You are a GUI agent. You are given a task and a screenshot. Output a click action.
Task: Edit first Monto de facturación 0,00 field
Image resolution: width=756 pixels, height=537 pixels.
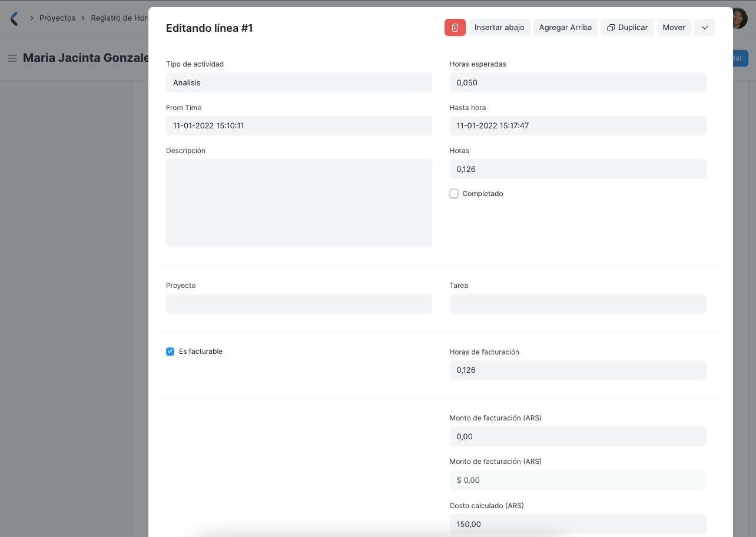click(x=578, y=436)
